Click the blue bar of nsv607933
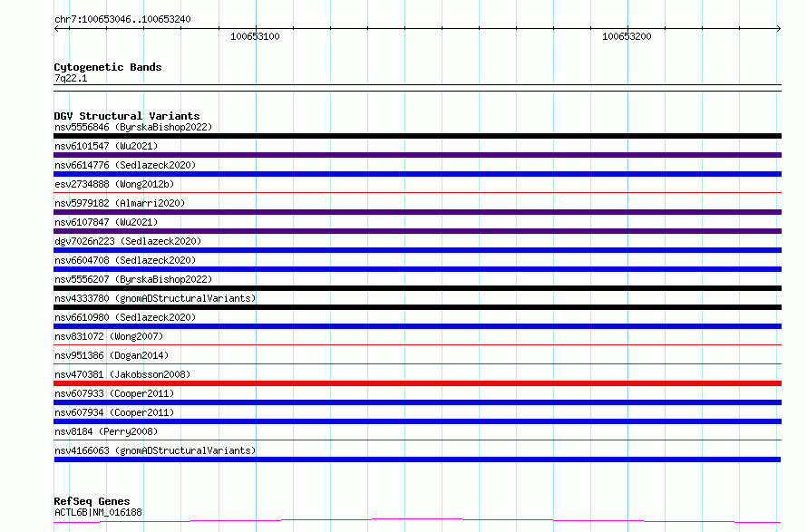Viewport: 807px width, 532px height. 417,402
